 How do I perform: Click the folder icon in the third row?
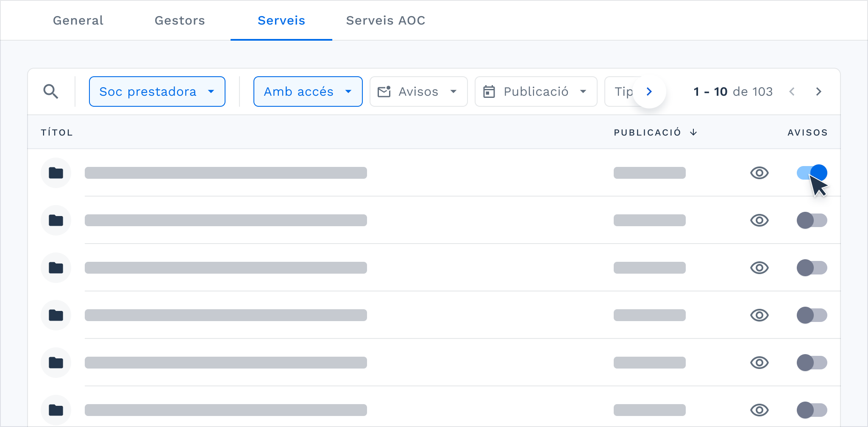(56, 268)
